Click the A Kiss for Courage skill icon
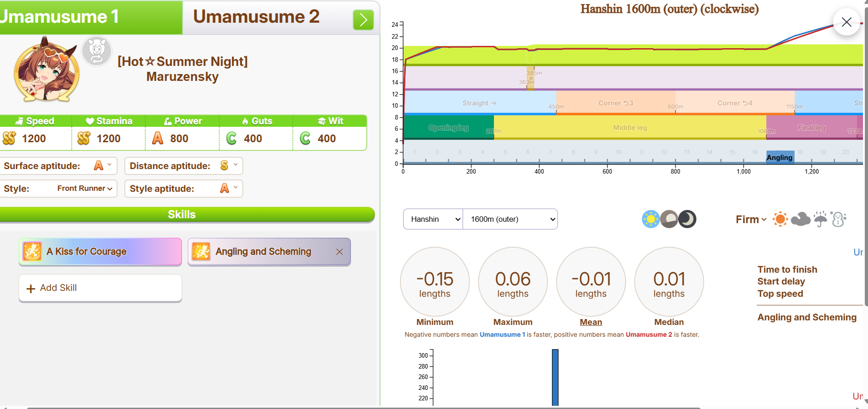868x409 pixels. click(32, 251)
